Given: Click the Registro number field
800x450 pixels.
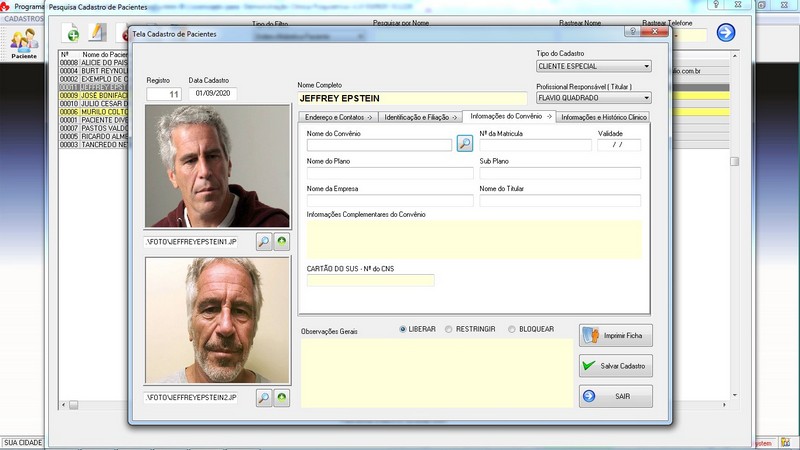Looking at the screenshot, I should 164,94.
